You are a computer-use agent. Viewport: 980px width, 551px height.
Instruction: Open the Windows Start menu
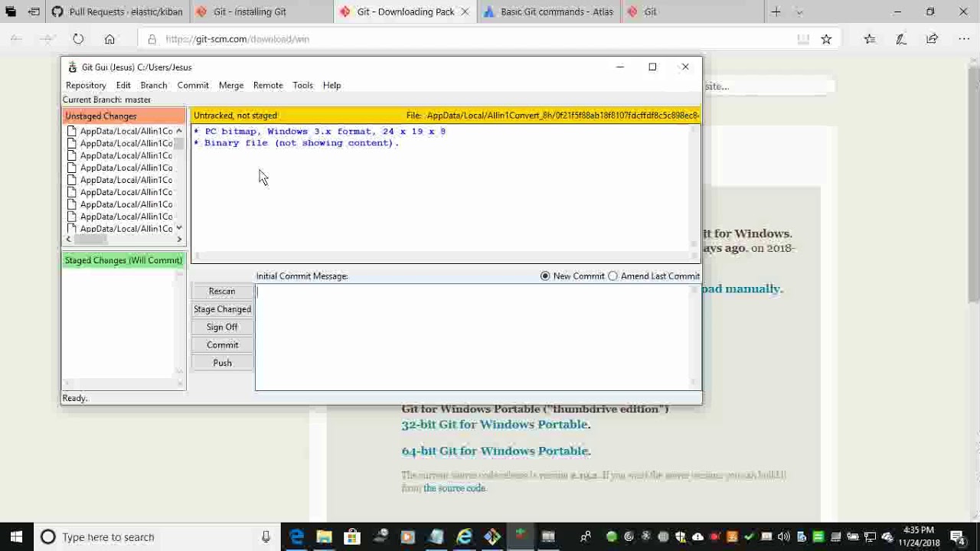click(x=16, y=537)
